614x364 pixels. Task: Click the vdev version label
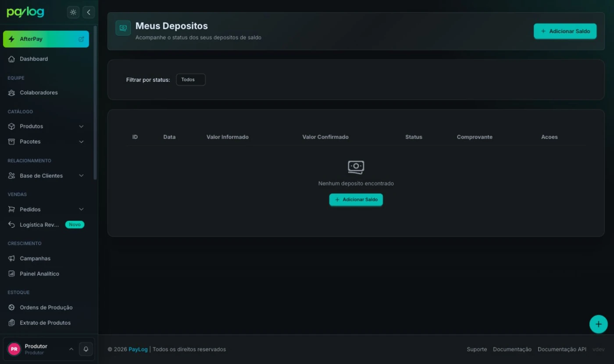[x=599, y=350]
